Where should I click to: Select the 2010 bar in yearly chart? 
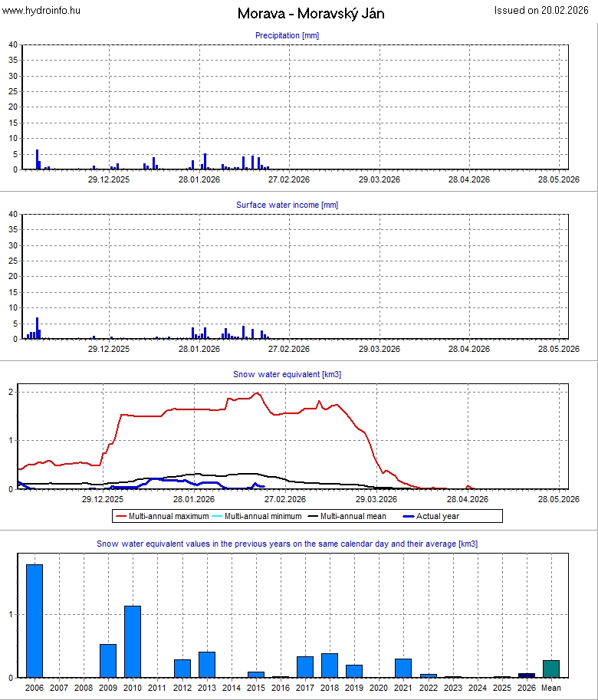pos(133,642)
